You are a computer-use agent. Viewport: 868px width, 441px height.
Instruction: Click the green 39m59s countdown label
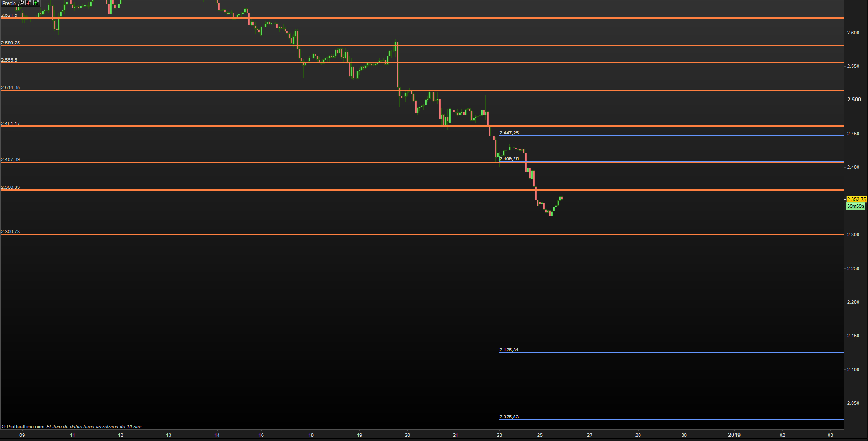pyautogui.click(x=855, y=206)
